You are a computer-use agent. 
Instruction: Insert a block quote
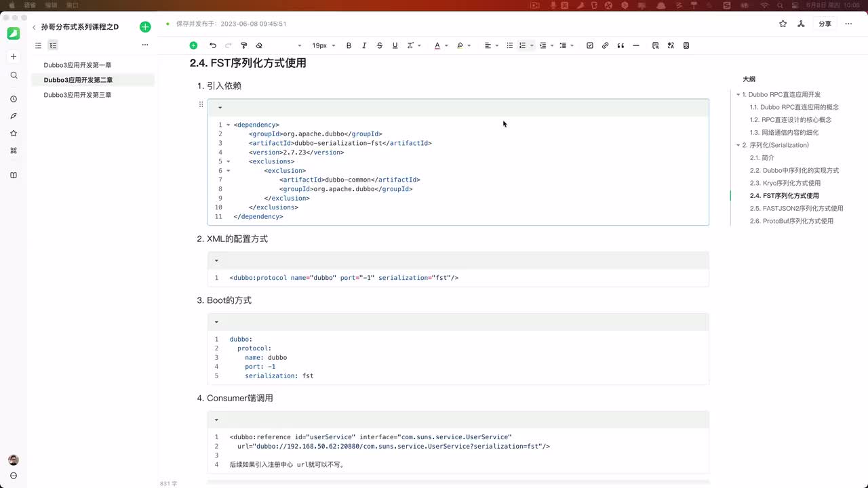coord(620,45)
